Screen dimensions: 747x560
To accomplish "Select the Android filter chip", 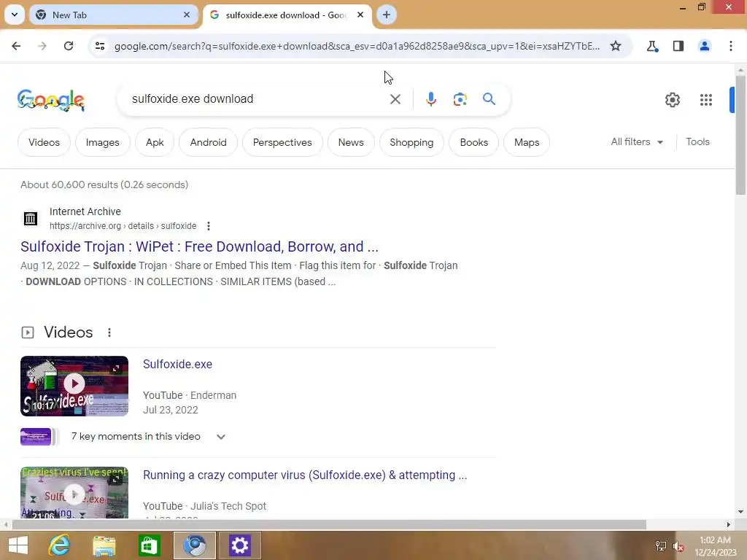I will pos(208,142).
